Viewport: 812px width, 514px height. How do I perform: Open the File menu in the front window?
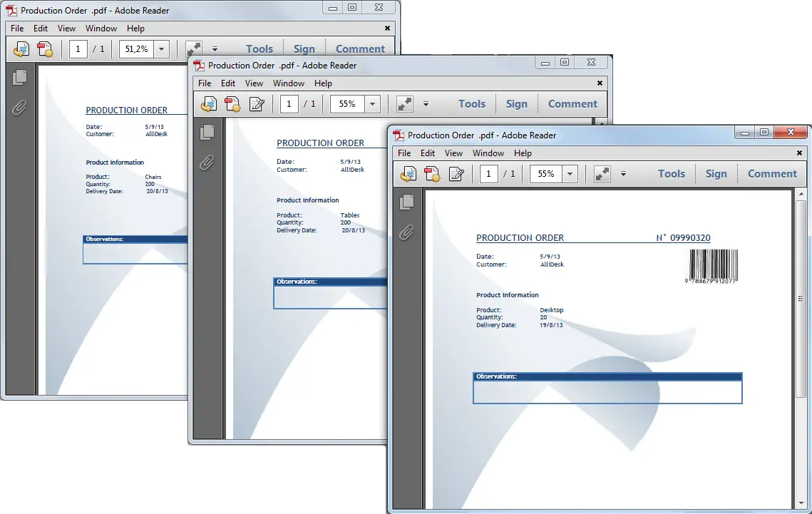(404, 153)
